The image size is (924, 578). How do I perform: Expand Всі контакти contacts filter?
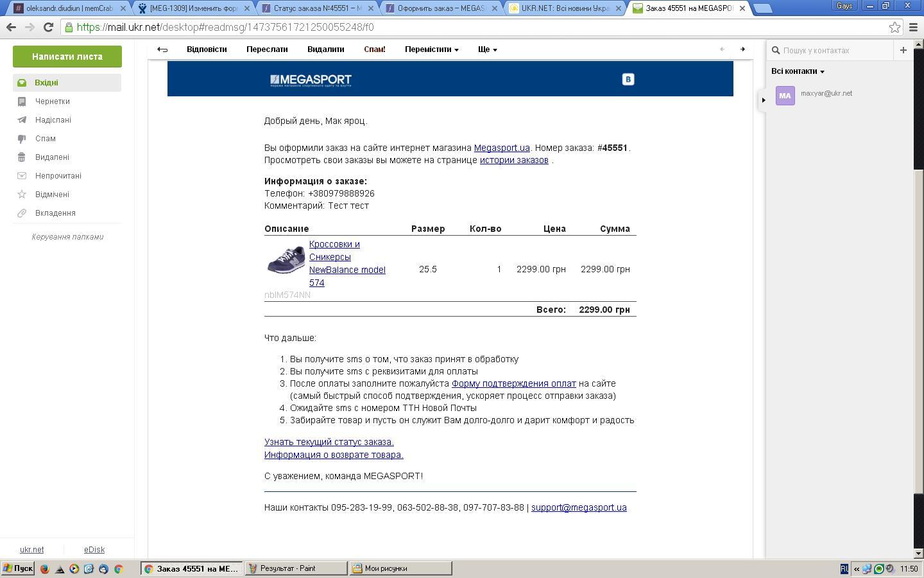pyautogui.click(x=798, y=71)
